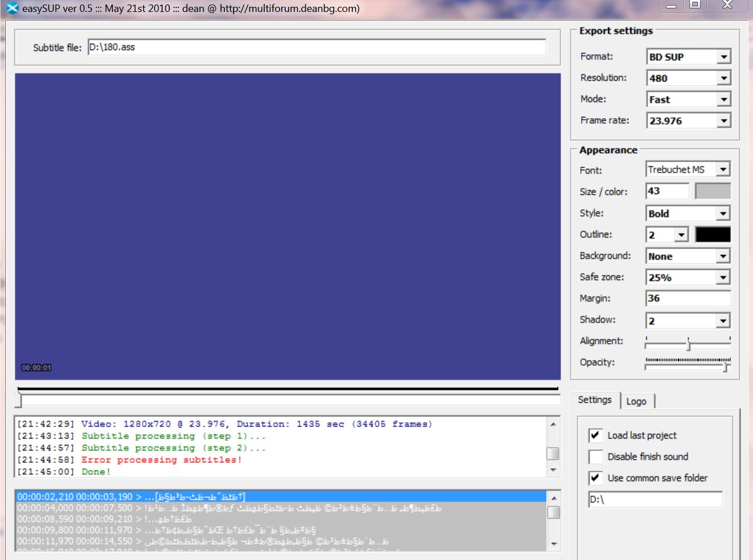Click the common save folder path field
Viewport: 753px width, 560px height.
tap(655, 499)
